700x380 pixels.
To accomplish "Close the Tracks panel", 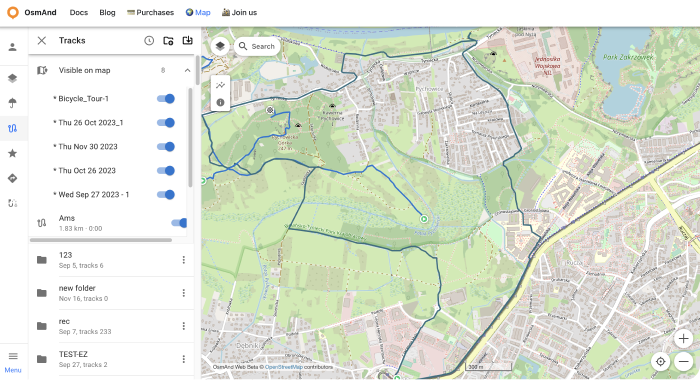I will pyautogui.click(x=42, y=41).
